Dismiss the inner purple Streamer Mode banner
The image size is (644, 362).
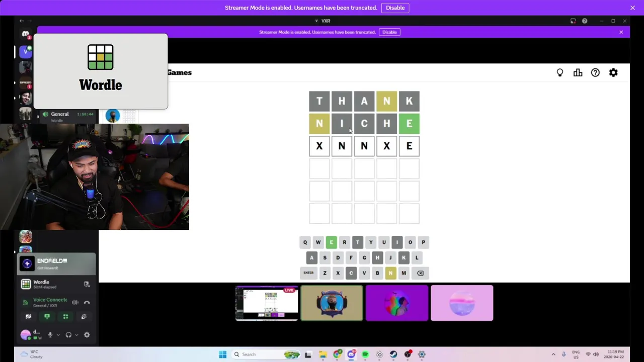[x=621, y=32]
